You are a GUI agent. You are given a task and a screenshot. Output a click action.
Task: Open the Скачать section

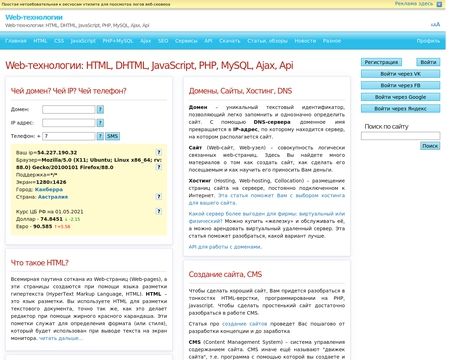tap(230, 41)
